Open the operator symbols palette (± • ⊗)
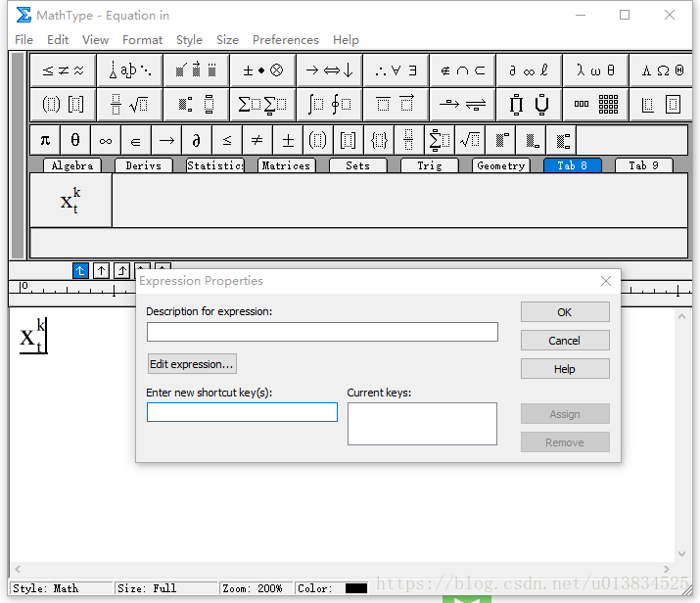Screen dimensions: 700x603 point(263,70)
